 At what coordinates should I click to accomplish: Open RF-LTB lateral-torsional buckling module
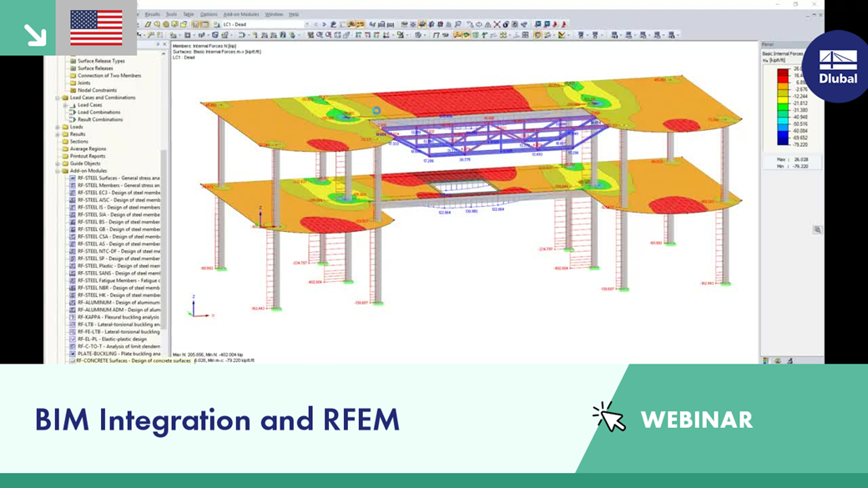pyautogui.click(x=119, y=324)
